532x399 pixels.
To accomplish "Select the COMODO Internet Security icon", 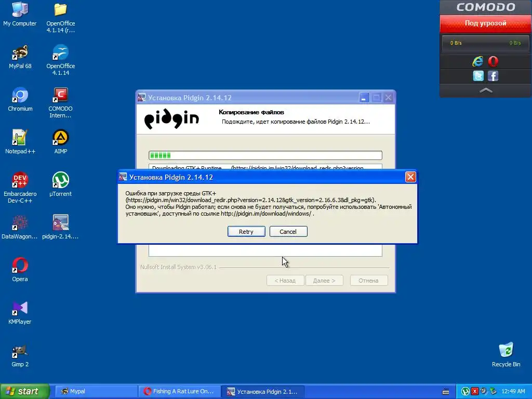I will point(60,103).
